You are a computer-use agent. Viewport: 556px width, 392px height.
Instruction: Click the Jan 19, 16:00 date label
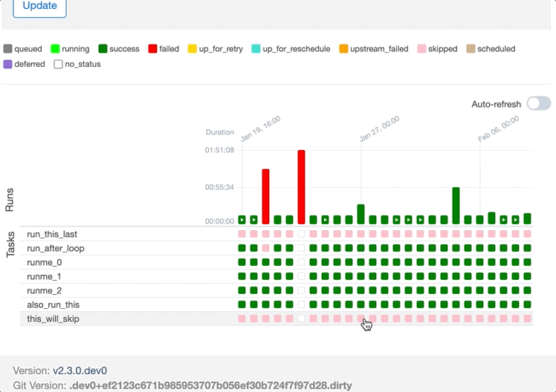click(x=261, y=128)
